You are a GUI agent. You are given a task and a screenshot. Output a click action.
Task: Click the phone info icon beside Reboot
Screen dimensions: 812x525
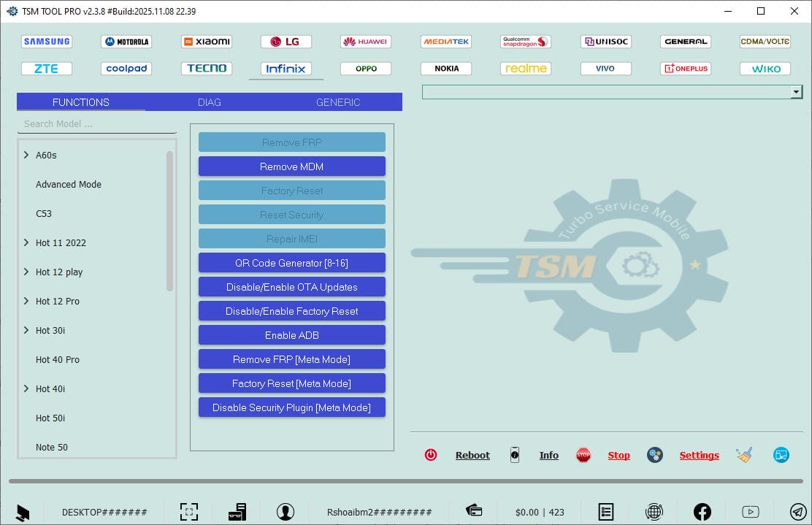(515, 455)
